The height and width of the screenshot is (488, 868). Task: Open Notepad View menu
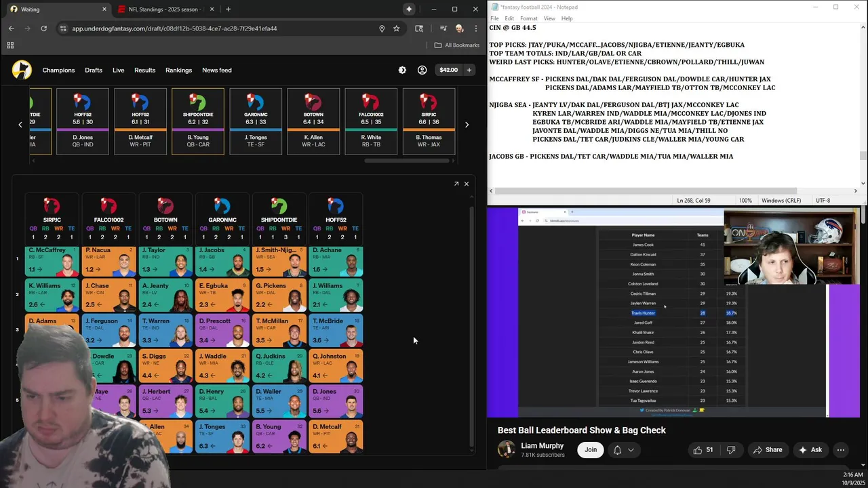click(549, 18)
